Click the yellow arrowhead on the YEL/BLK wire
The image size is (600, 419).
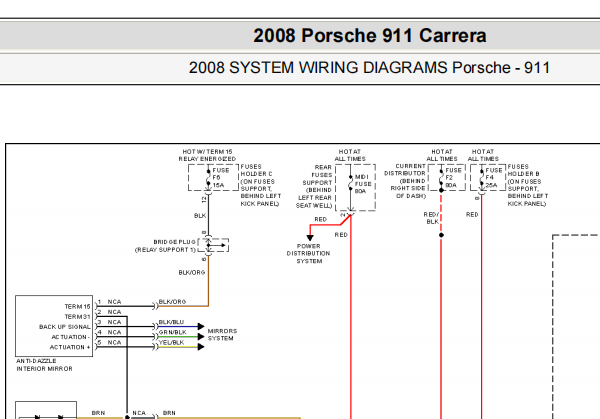(x=201, y=347)
